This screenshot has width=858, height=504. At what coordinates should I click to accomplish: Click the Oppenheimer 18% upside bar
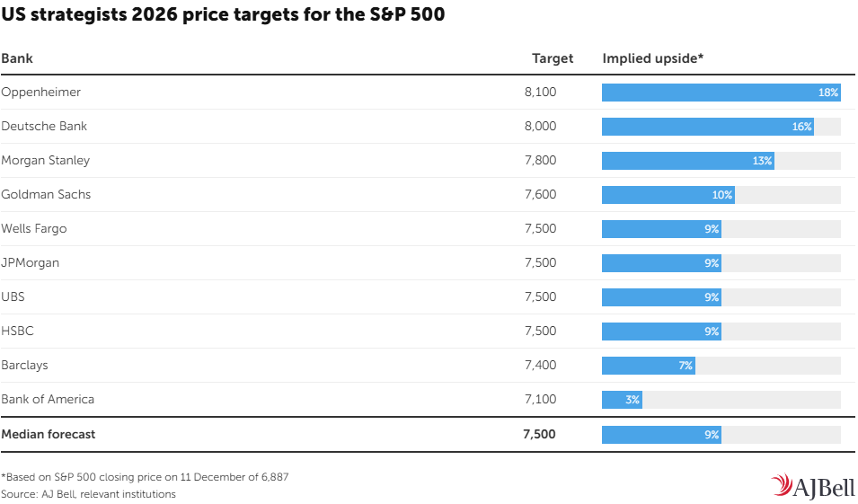point(721,93)
